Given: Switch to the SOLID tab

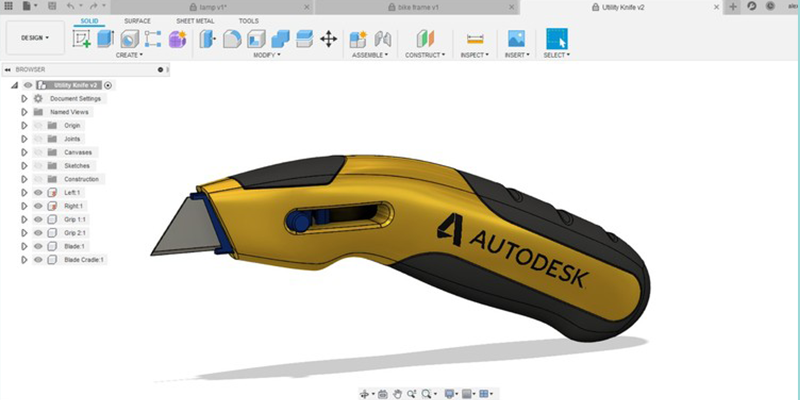Looking at the screenshot, I should point(90,21).
